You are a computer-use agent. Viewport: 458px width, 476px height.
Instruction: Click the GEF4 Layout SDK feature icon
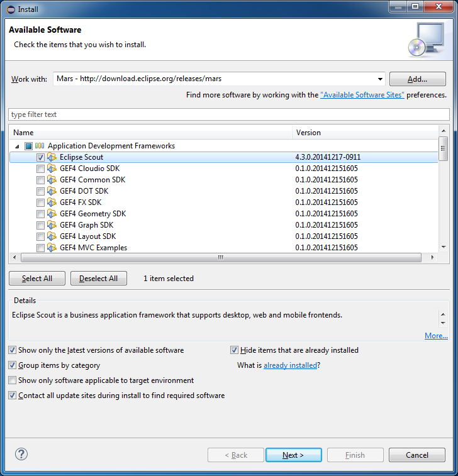pos(52,236)
